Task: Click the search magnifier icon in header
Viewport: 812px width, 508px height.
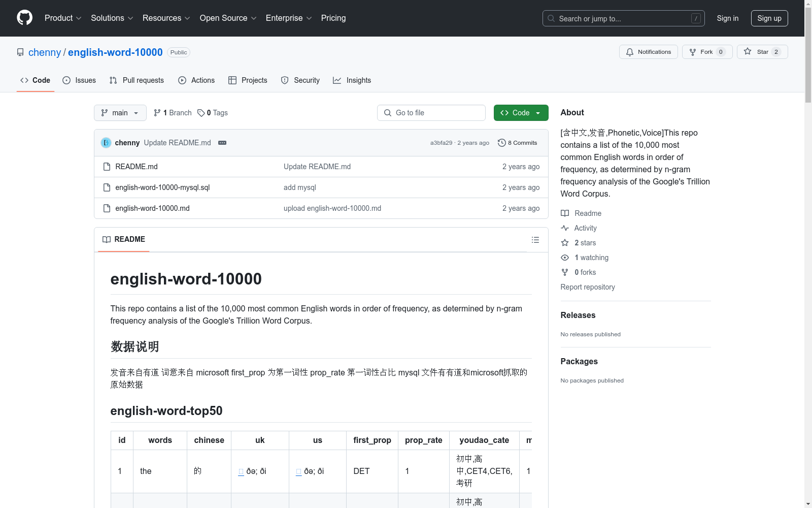Action: tap(551, 18)
